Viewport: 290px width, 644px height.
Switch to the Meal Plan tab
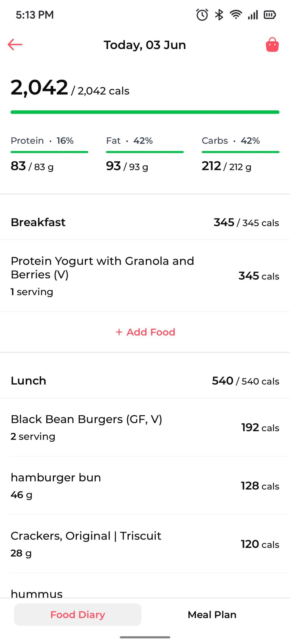(x=212, y=614)
